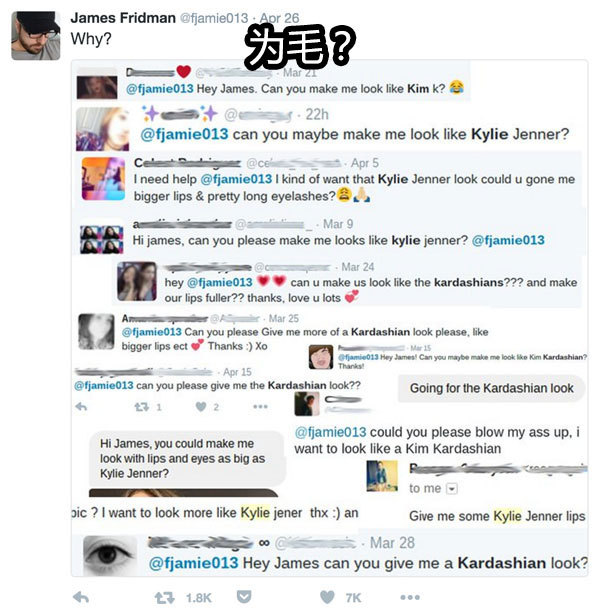The width and height of the screenshot is (600, 616).
Task: Like the Apr 15 embedded tweet with 2 likes
Action: [x=201, y=407]
